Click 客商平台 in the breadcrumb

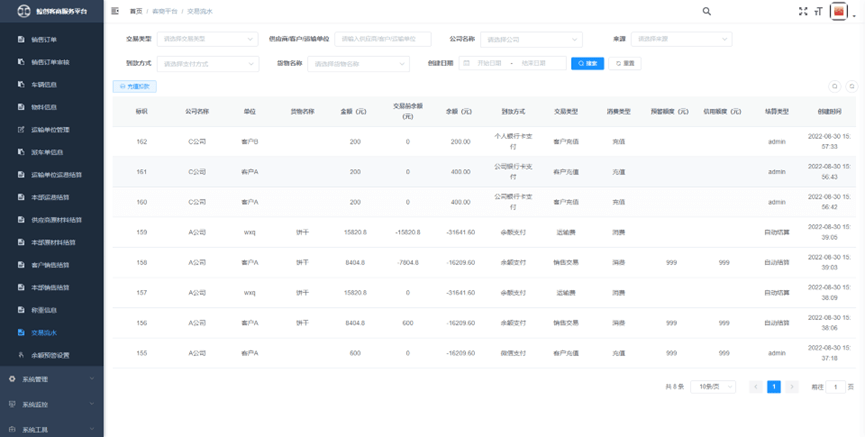coord(165,11)
